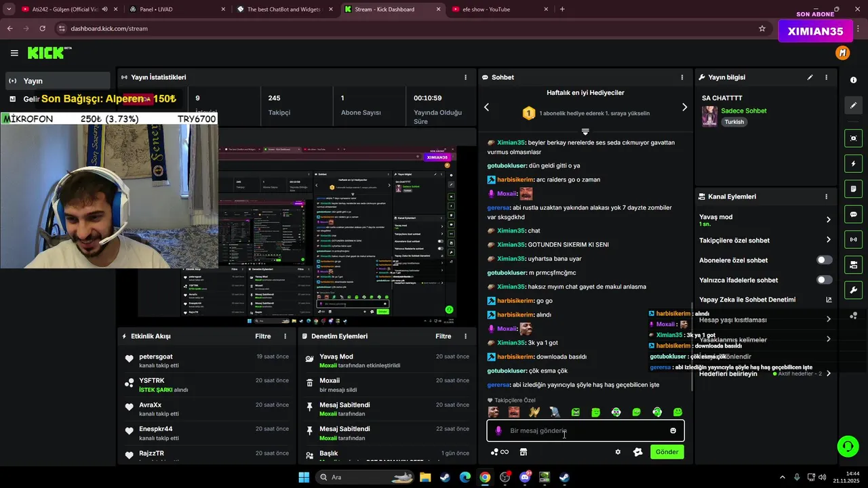Toggle the wrench widget icon in sidebar

tap(853, 290)
